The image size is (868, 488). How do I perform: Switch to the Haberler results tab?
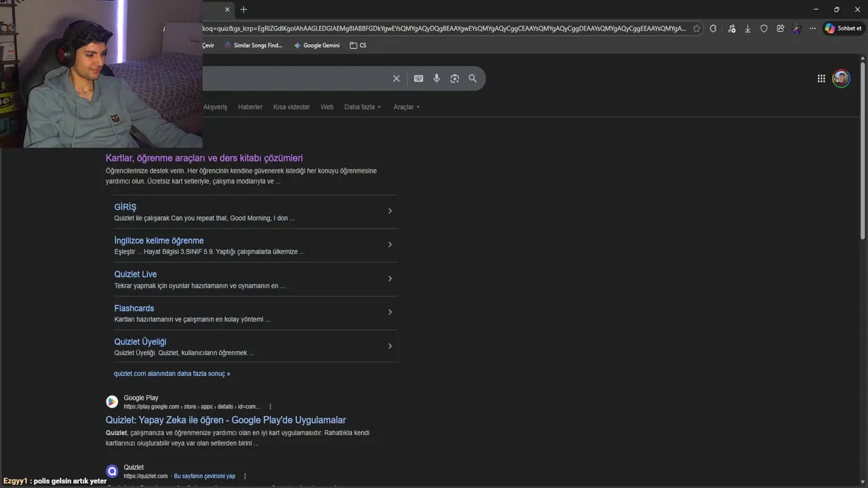pyautogui.click(x=250, y=107)
